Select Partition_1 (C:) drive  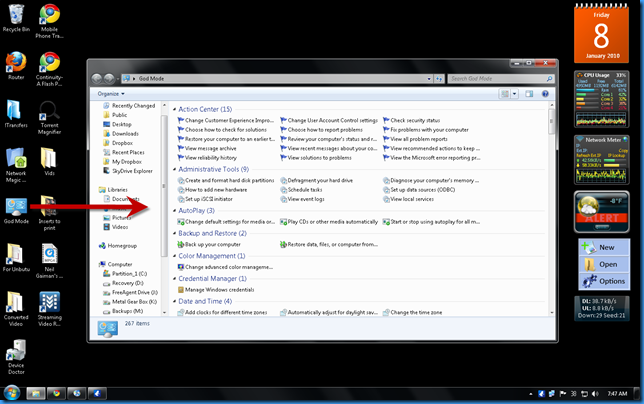tap(124, 273)
